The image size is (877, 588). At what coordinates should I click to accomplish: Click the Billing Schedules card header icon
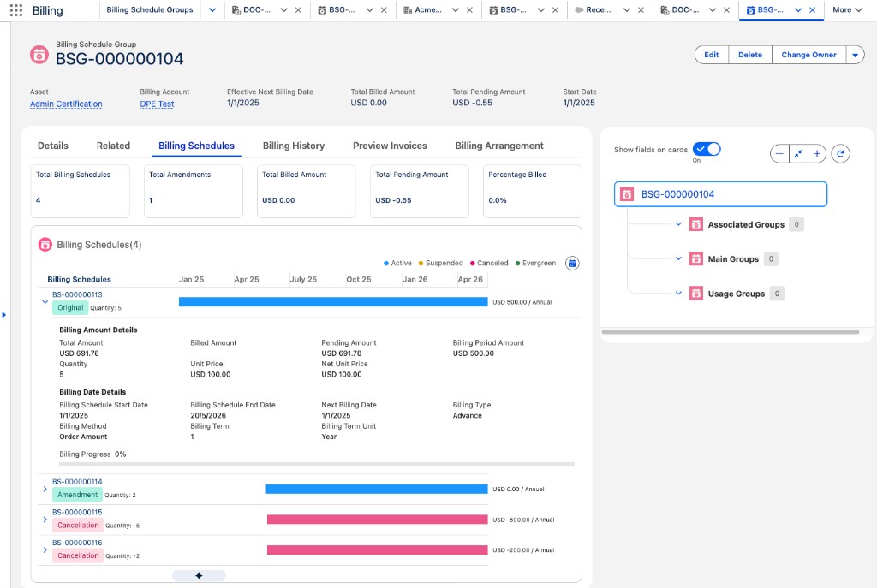click(45, 245)
